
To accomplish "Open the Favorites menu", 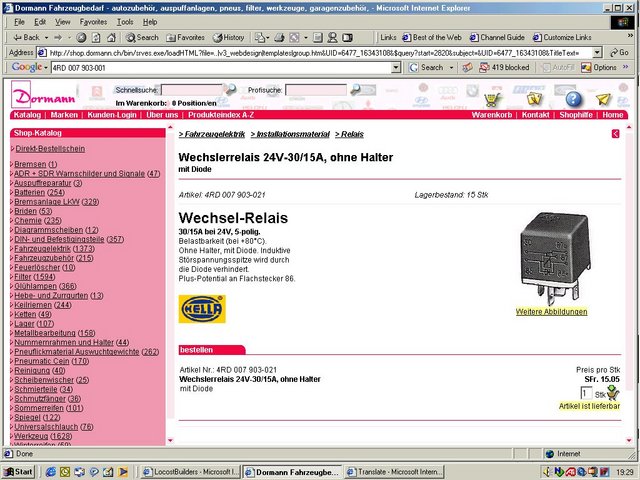I will [x=93, y=21].
